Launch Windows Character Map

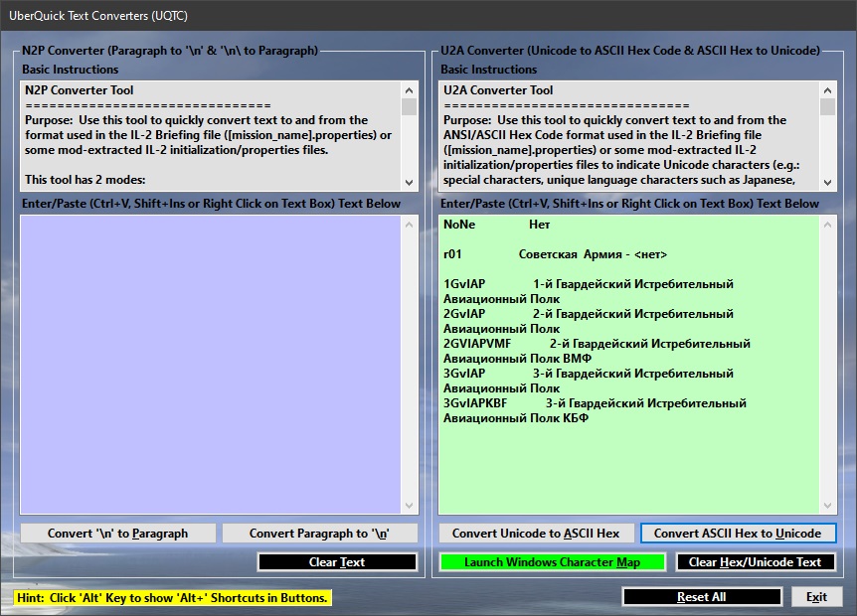pos(552,562)
